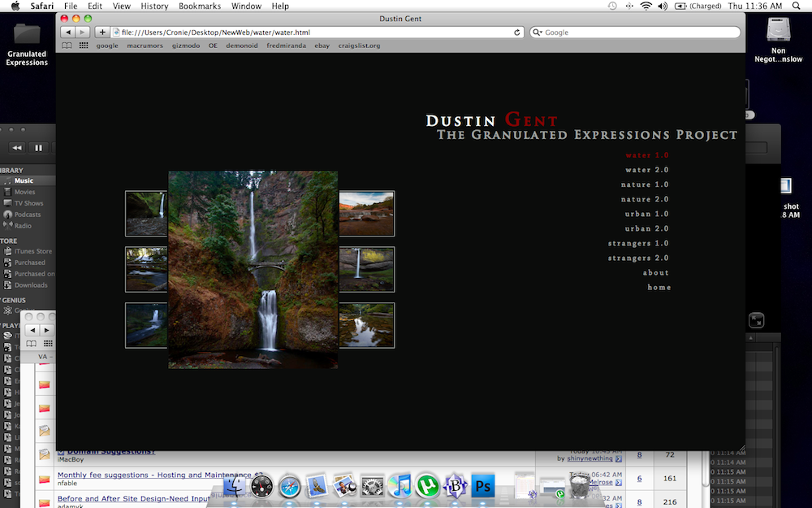This screenshot has width=812, height=508.
Task: Select top-left small waterfall thumbnail
Action: 146,213
